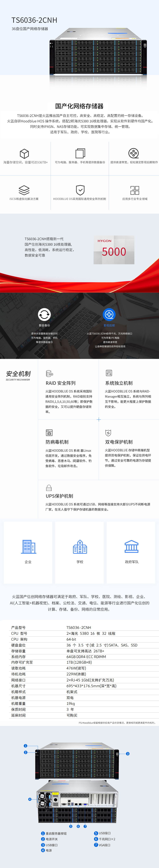Viewport: 159px width, 868px height.
Task: Click the cube icon above 海量存储空间
Action: (24, 153)
